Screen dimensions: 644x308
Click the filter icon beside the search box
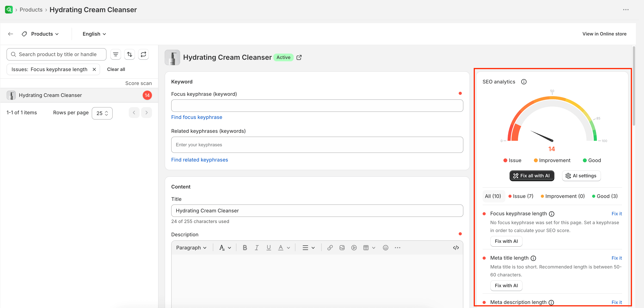tap(115, 54)
